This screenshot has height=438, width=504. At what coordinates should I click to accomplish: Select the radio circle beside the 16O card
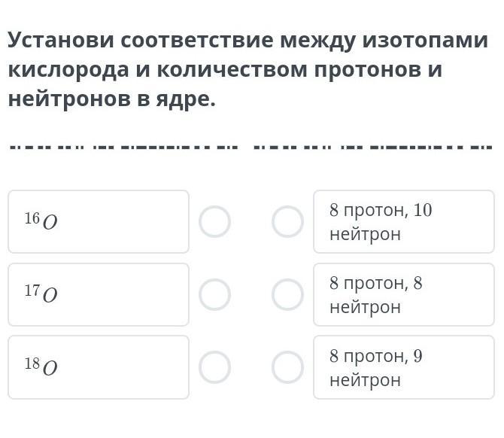pyautogui.click(x=214, y=222)
